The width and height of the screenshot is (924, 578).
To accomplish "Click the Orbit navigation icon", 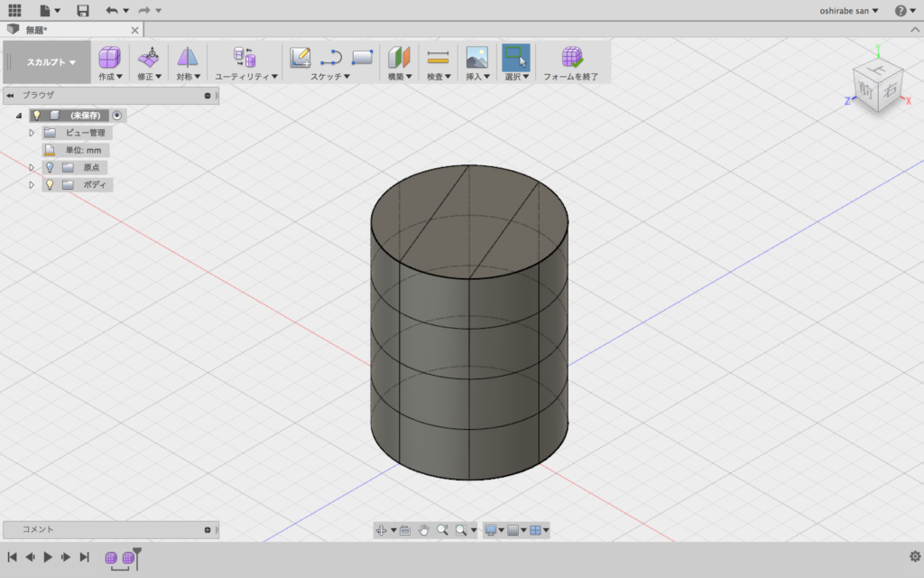I will (x=382, y=530).
